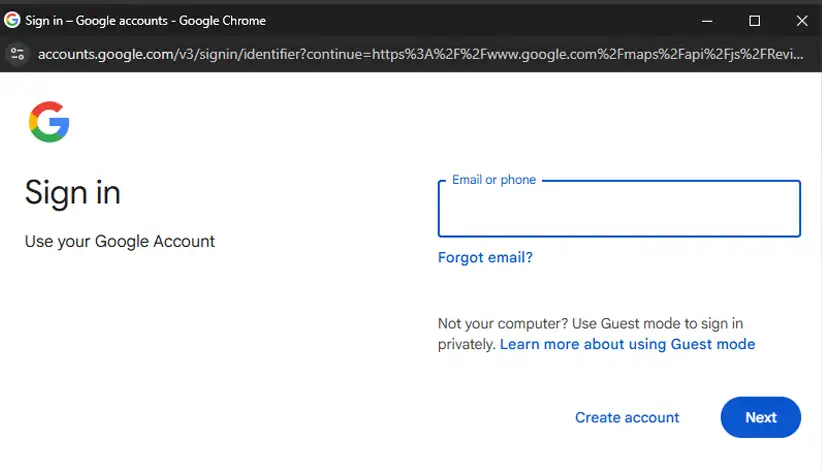Focus the Email or phone input field
This screenshot has height=470, width=822.
pyautogui.click(x=619, y=209)
